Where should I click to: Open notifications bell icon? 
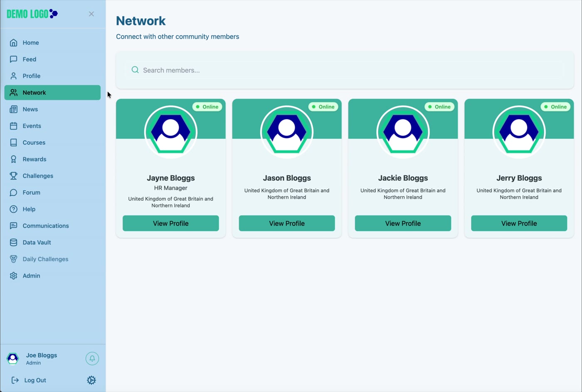tap(92, 358)
